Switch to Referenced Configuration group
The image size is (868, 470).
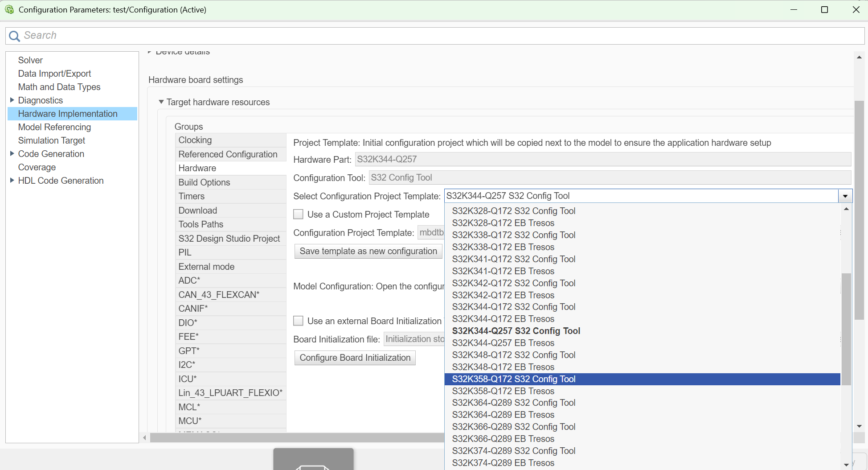point(231,154)
